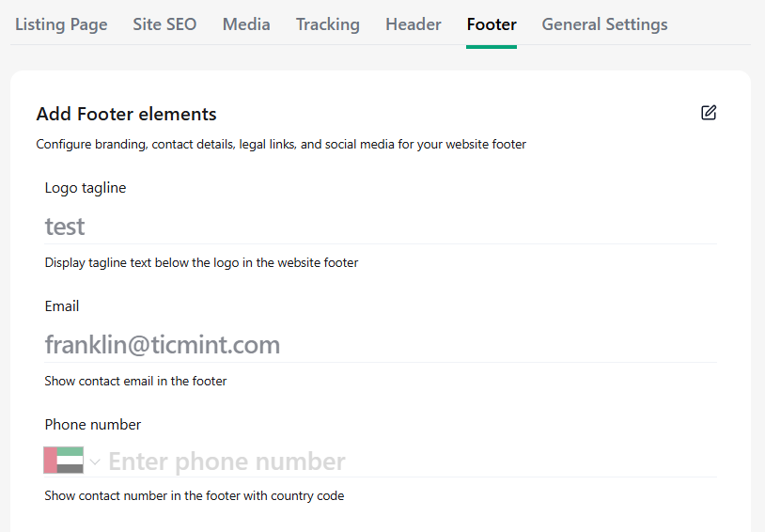765x532 pixels.
Task: Open the Header tab
Action: pos(414,24)
